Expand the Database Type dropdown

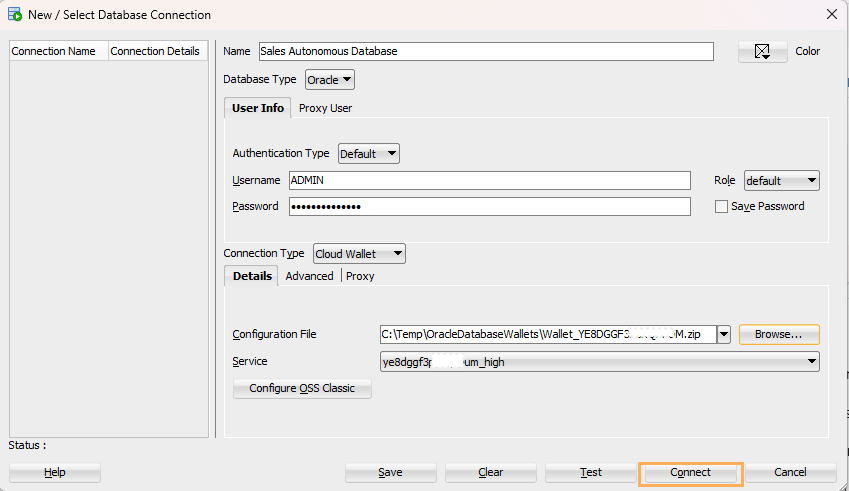329,80
